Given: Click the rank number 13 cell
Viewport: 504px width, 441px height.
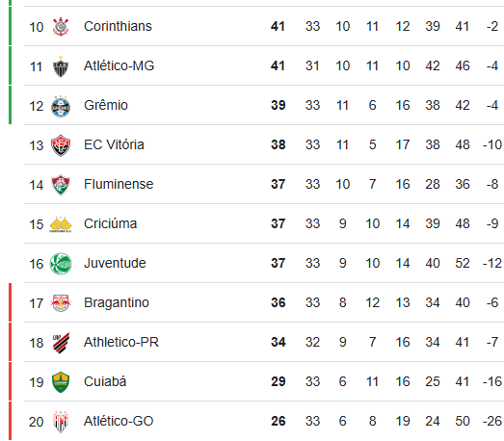Looking at the screenshot, I should click(36, 145).
